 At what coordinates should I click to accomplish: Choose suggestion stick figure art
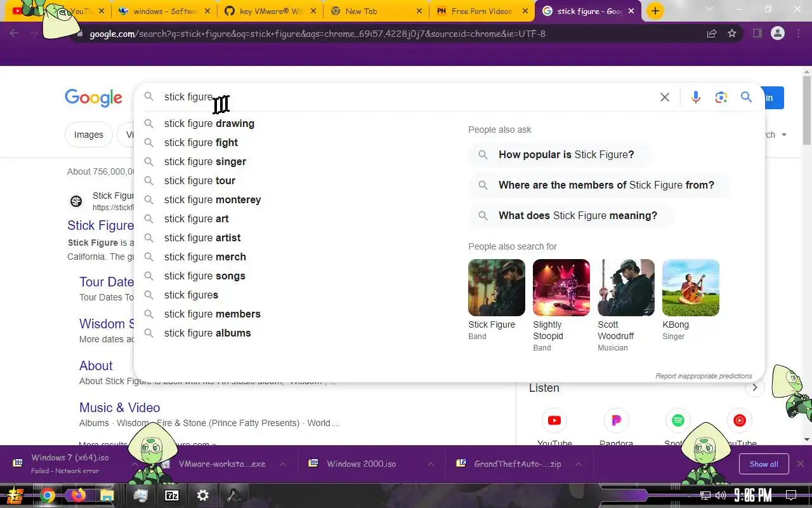(197, 218)
